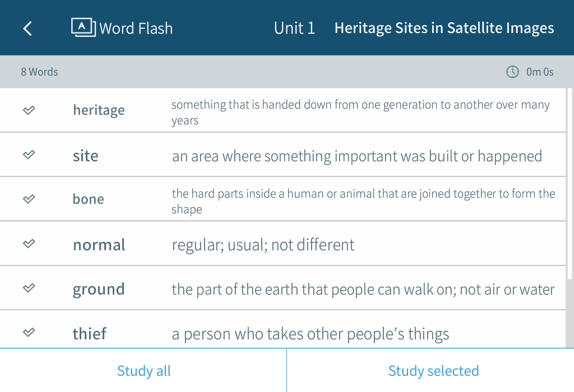574x392 pixels.
Task: Toggle the checkmark beside bone
Action: pyautogui.click(x=29, y=199)
